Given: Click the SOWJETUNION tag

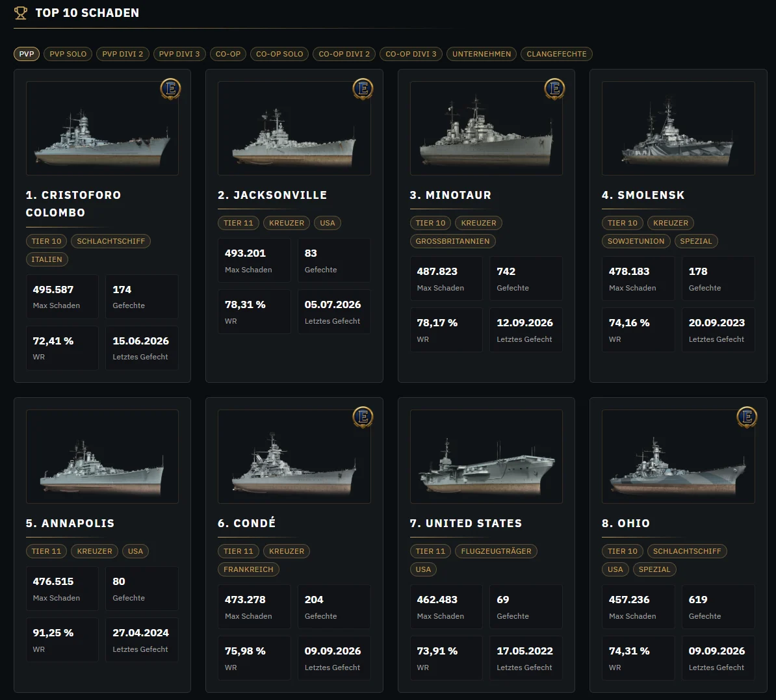Looking at the screenshot, I should (636, 241).
